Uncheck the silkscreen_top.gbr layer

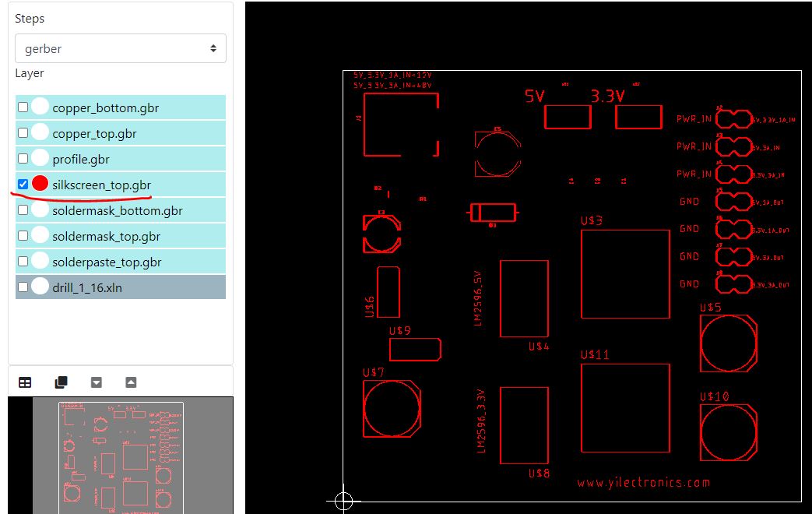pyautogui.click(x=23, y=185)
